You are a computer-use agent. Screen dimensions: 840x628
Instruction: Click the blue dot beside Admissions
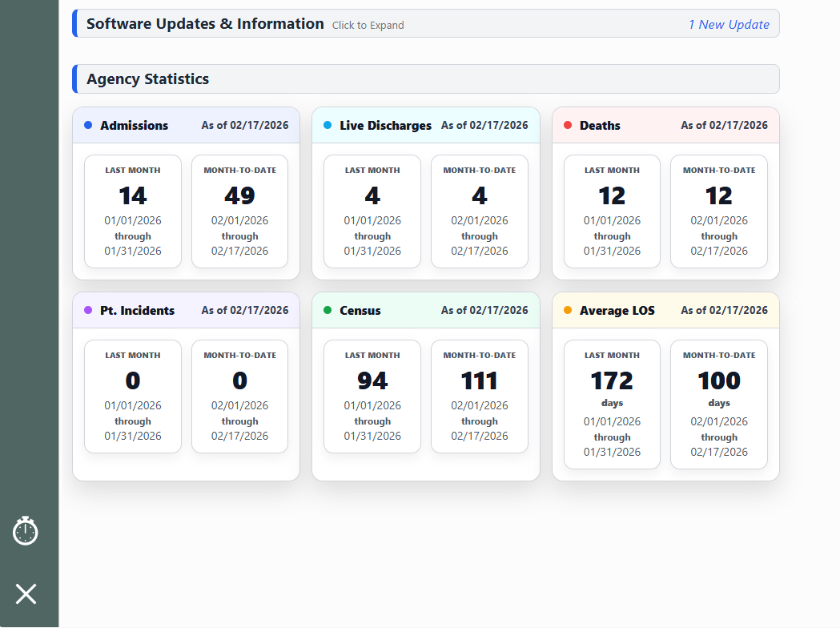[x=88, y=126]
